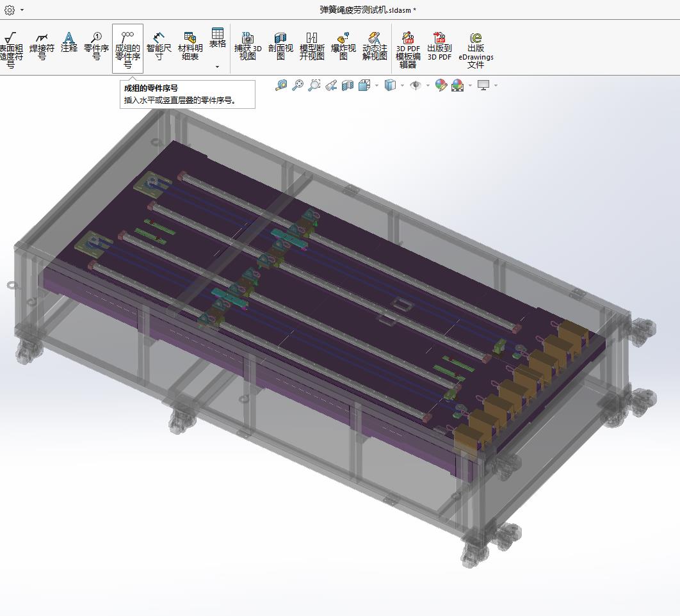Click Stacked Balloons tool (成组的零件序号)
This screenshot has width=680, height=616.
(127, 49)
